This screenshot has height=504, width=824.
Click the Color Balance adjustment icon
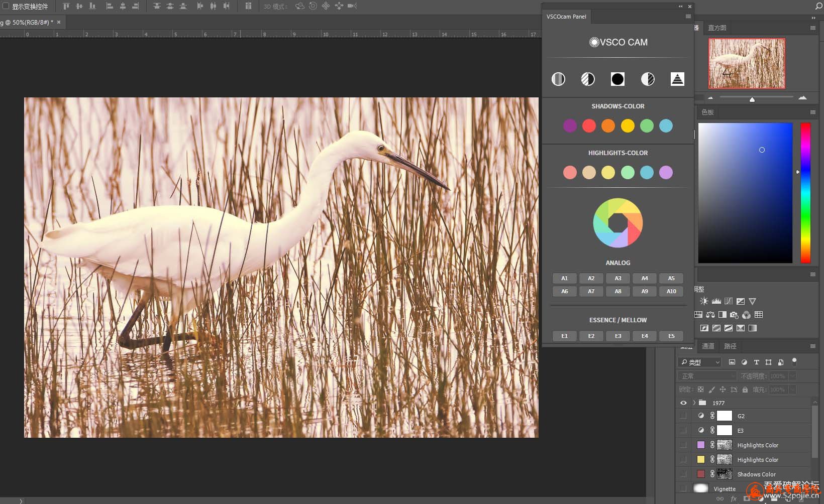tap(710, 315)
